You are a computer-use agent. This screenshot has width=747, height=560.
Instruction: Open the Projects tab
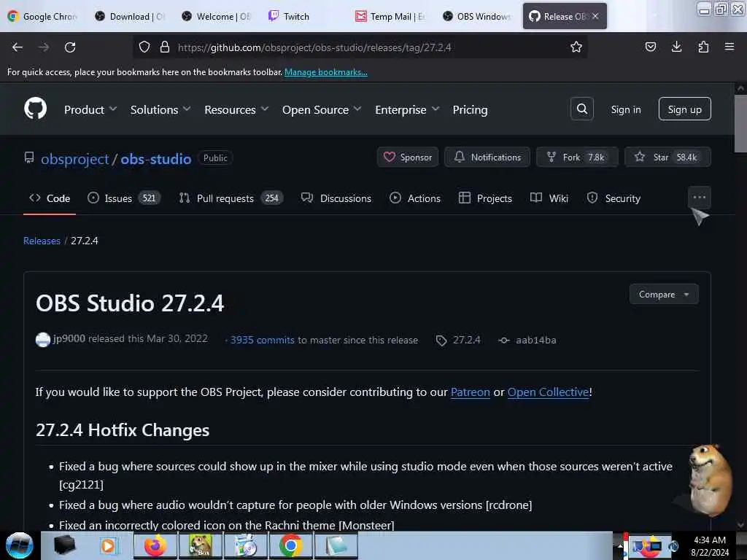(x=485, y=198)
